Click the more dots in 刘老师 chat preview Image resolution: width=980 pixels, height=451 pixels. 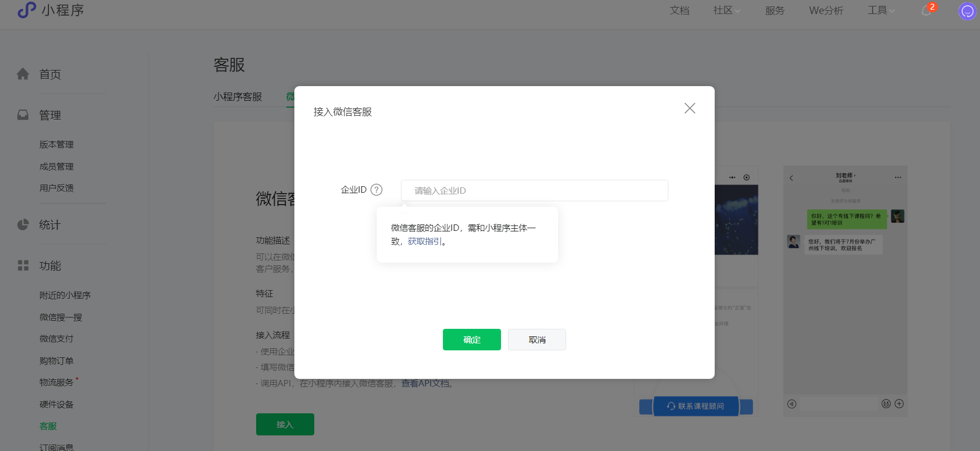tap(898, 178)
